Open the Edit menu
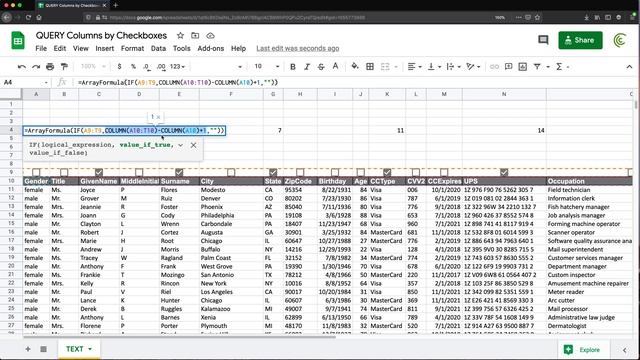640x360 pixels. tap(60, 48)
